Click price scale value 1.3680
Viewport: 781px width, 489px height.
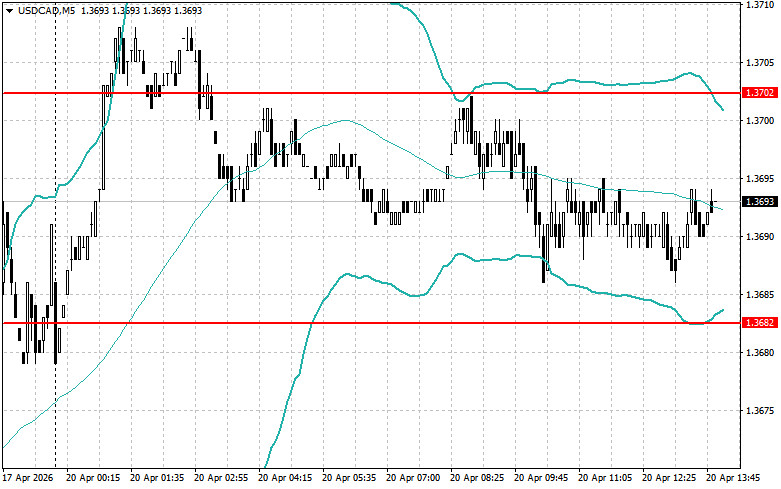click(x=760, y=353)
